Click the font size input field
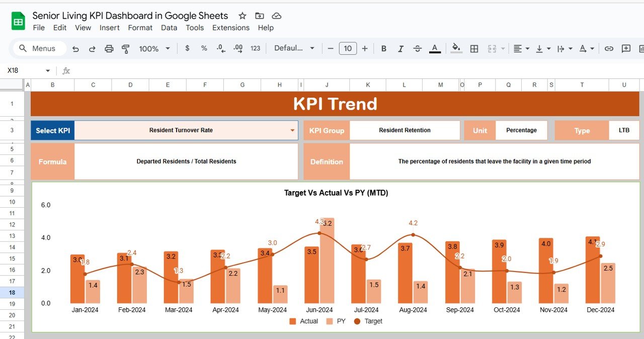 (x=348, y=48)
